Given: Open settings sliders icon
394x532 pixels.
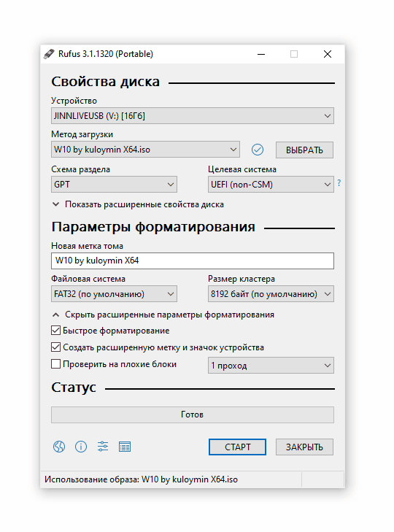Looking at the screenshot, I should 103,447.
